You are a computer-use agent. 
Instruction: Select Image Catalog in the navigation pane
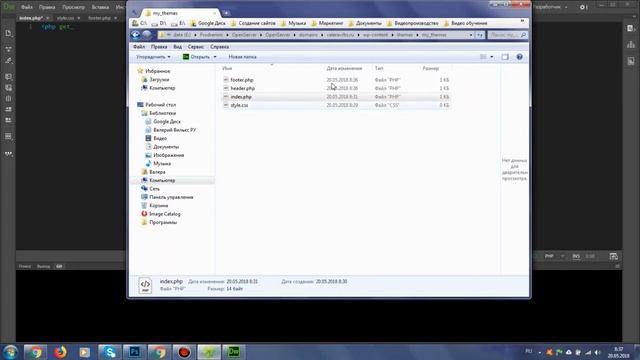pos(164,214)
